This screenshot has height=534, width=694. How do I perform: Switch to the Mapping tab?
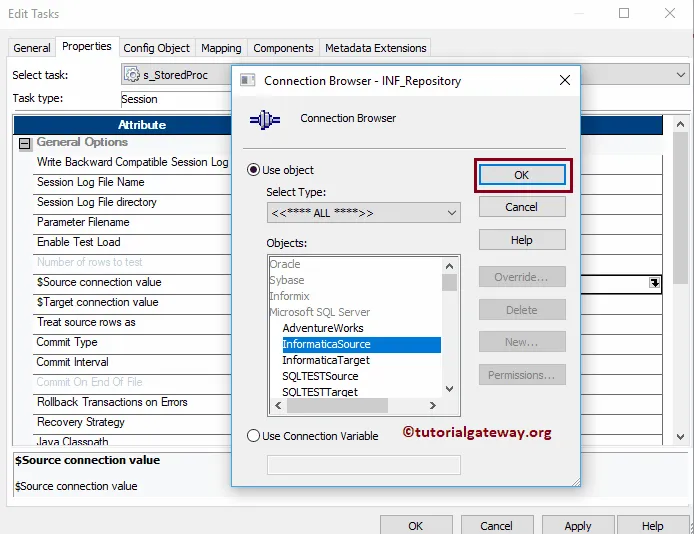pyautogui.click(x=221, y=48)
